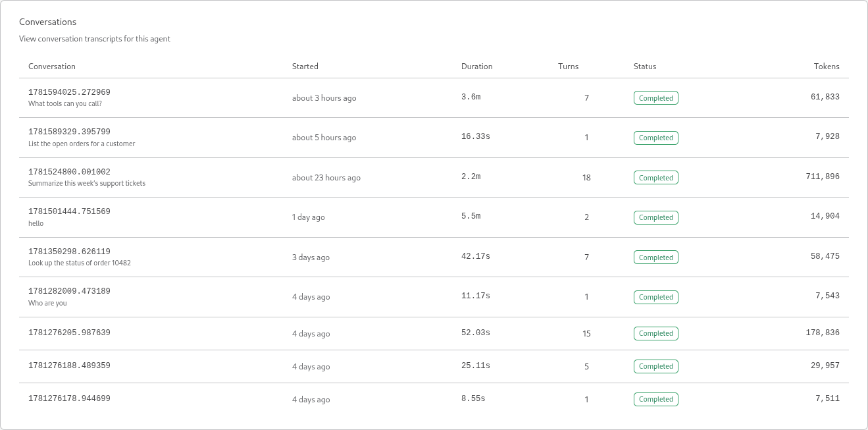Click 'about 23 hours ago' start time
Image resolution: width=868 pixels, height=430 pixels.
[x=326, y=178]
